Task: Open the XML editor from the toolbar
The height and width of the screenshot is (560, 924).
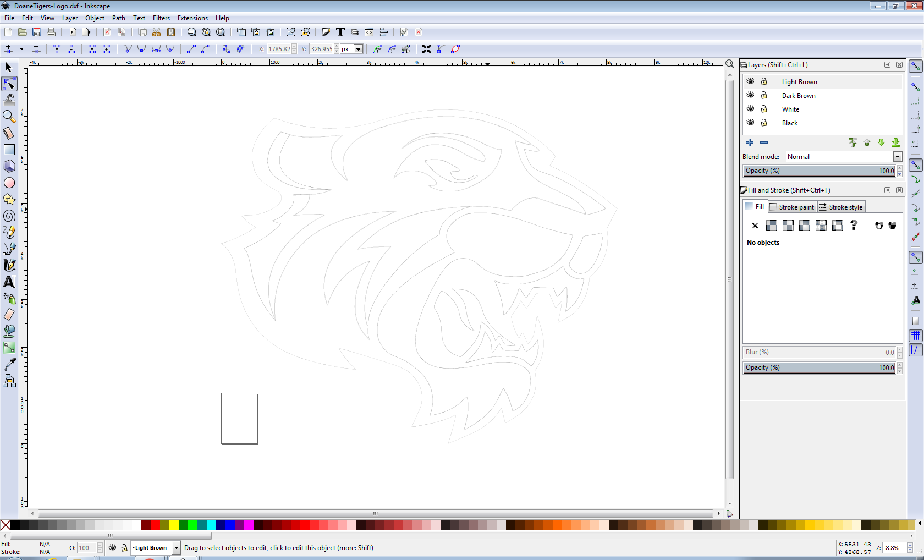Action: click(369, 32)
